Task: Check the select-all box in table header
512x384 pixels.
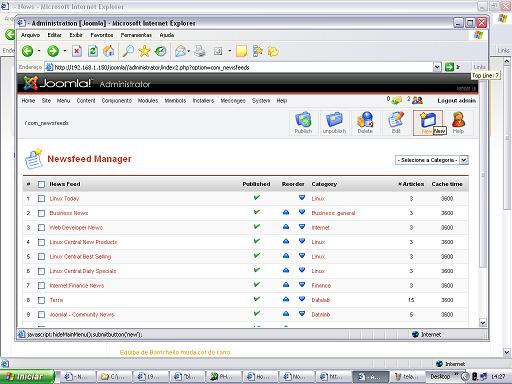Action: click(x=41, y=184)
